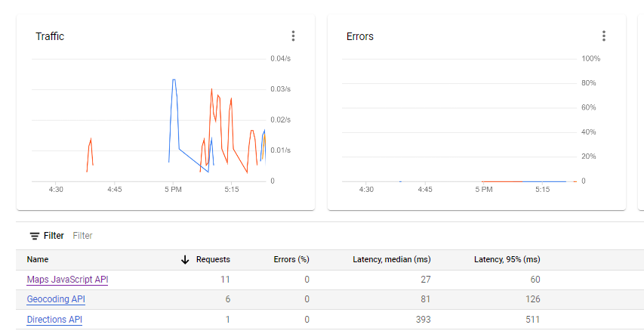Type in the Filter input field
The width and height of the screenshot is (644, 331).
[82, 236]
